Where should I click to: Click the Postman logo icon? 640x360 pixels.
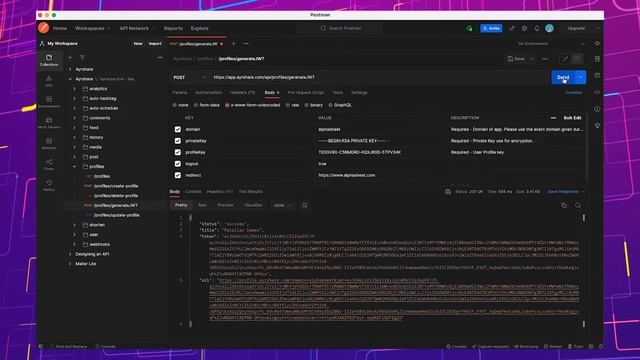click(44, 28)
